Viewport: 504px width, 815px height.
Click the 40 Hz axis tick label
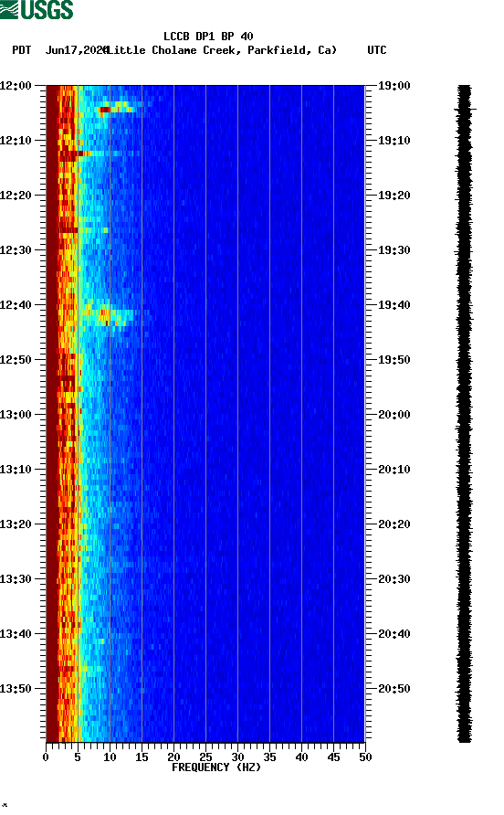[301, 757]
